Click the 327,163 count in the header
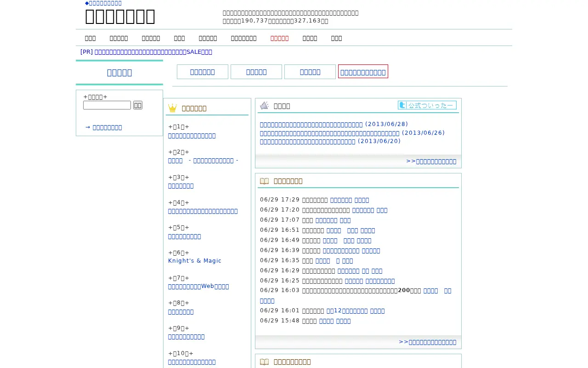 click(x=307, y=21)
